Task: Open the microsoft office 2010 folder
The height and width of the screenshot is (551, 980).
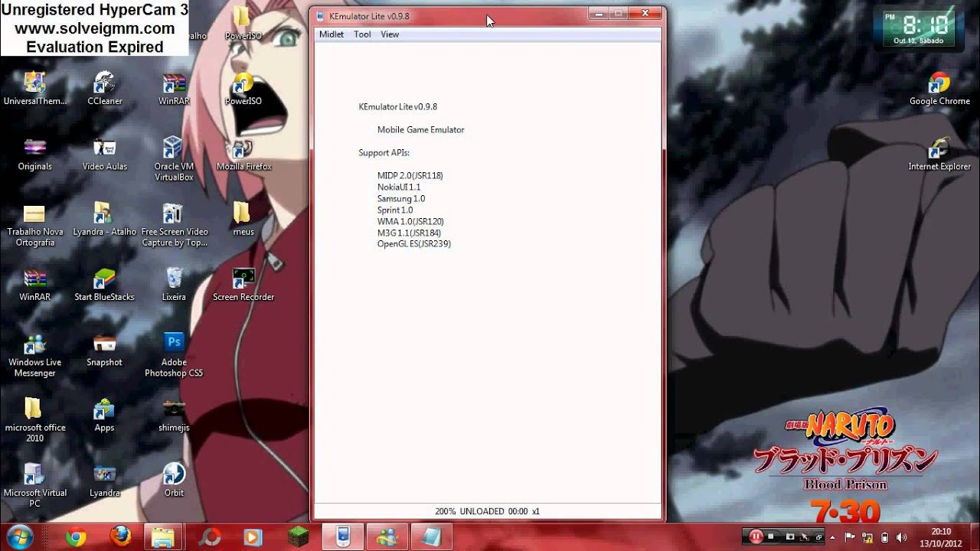Action: click(35, 421)
